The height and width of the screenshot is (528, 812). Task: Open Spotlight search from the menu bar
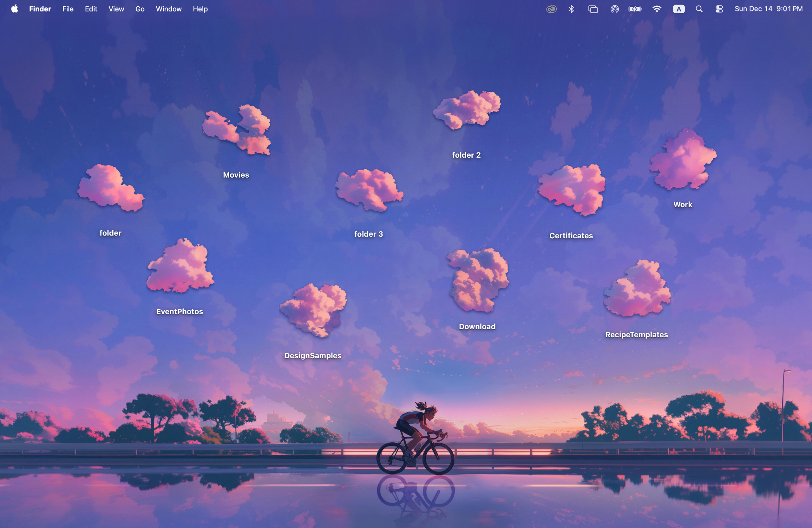coord(699,9)
